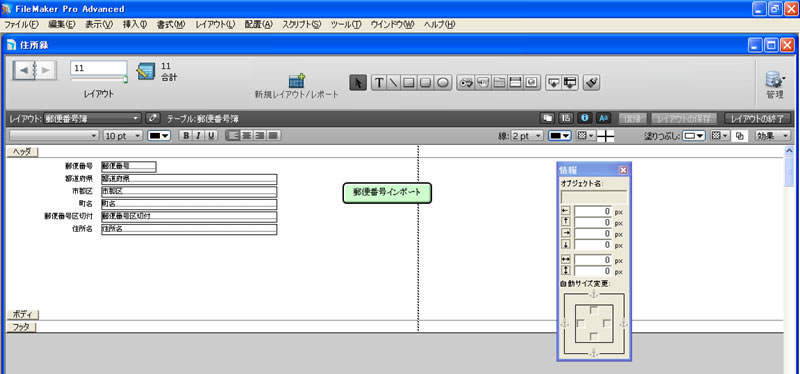The image size is (800, 374).
Task: Open the line color swatch
Action: click(x=559, y=136)
